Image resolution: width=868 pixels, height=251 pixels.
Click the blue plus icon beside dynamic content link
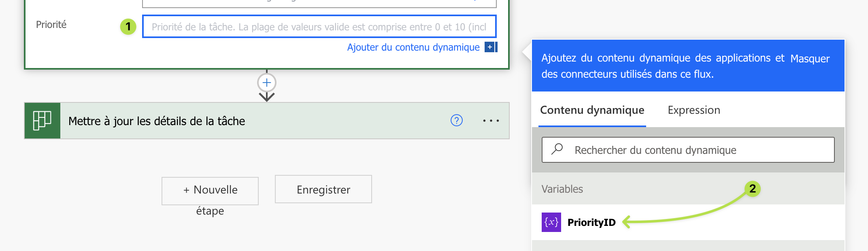click(490, 47)
